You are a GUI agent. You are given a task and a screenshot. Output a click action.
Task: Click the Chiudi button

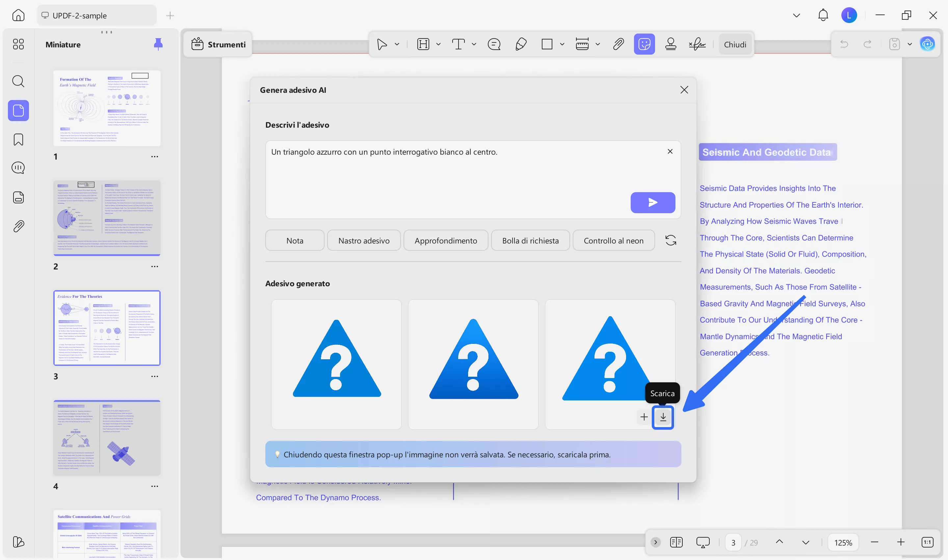(735, 44)
